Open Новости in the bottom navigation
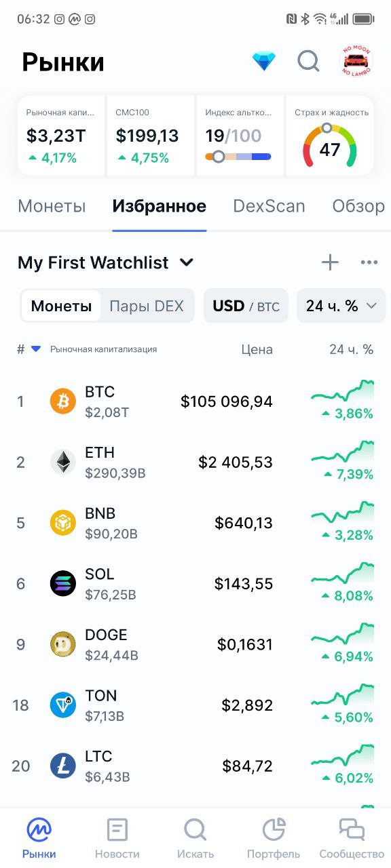 pos(117,838)
